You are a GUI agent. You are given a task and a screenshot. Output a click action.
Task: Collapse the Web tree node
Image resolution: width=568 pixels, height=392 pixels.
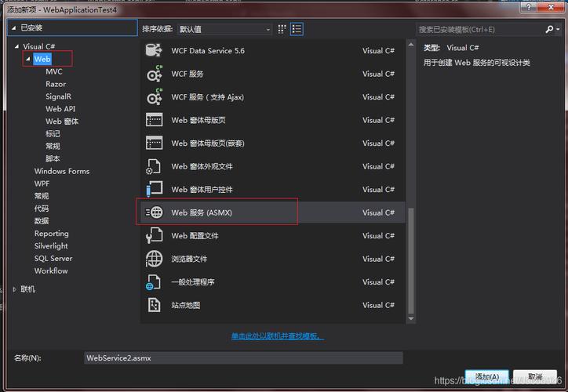pos(28,59)
